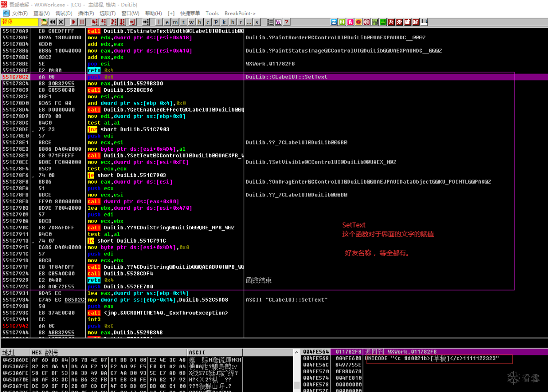Viewport: 548px width, 392px height.
Task: Open Source window with 's' button
Action: tap(257, 22)
